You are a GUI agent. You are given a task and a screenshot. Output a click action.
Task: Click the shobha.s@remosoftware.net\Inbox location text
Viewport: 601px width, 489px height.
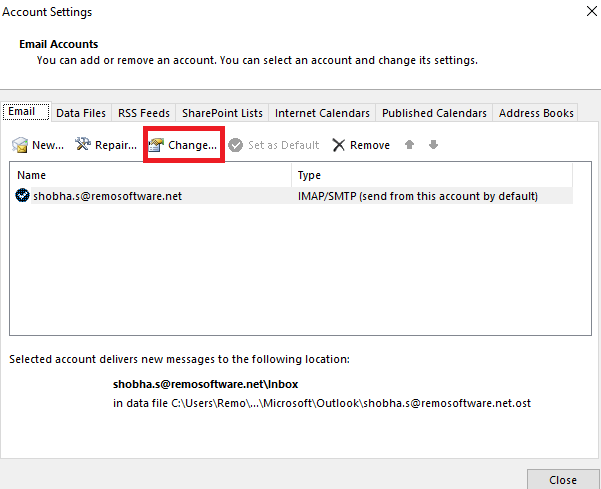(x=205, y=384)
